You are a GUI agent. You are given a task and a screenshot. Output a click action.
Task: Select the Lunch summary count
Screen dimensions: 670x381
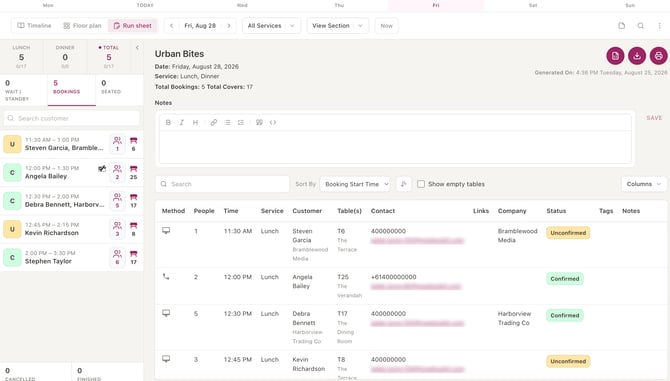[x=21, y=57]
